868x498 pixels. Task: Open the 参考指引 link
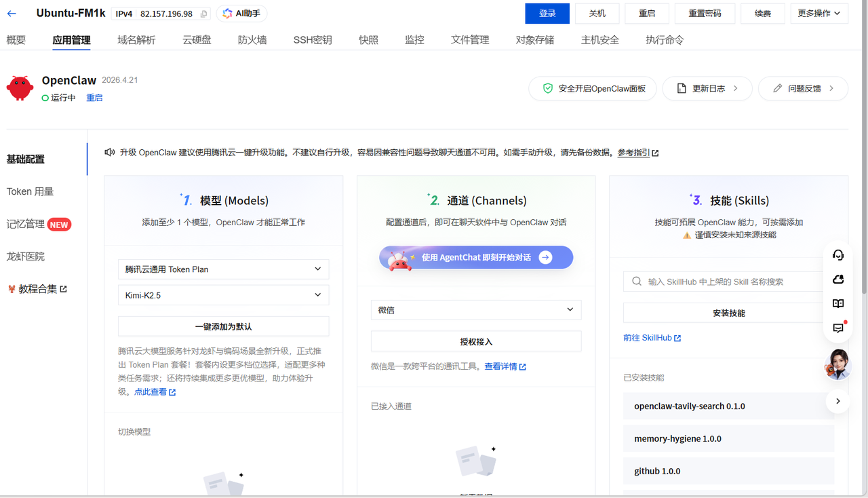(633, 153)
